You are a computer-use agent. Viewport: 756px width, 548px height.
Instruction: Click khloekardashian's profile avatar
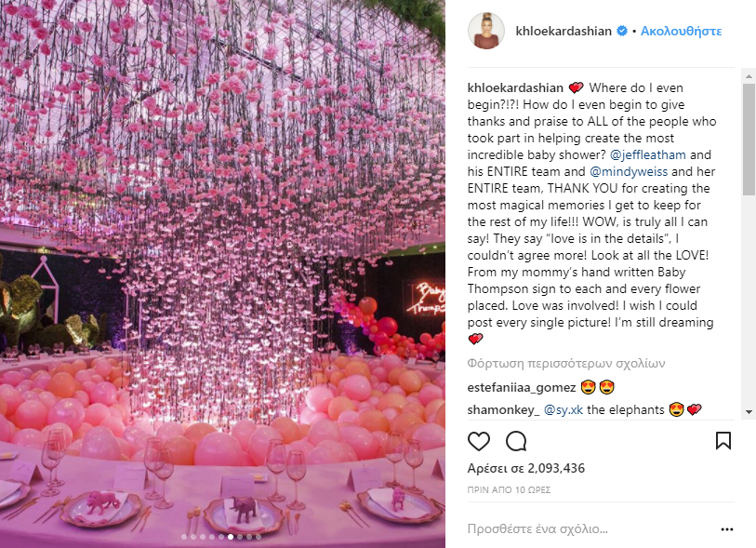[486, 31]
